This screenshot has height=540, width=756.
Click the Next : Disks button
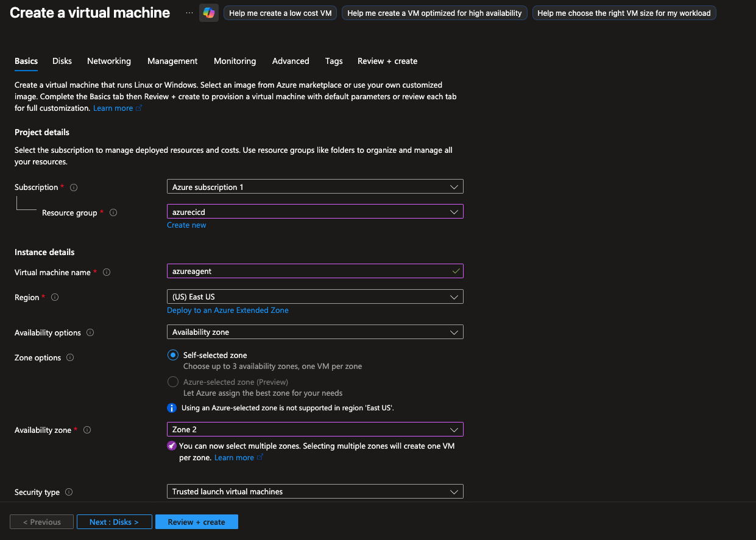(114, 522)
